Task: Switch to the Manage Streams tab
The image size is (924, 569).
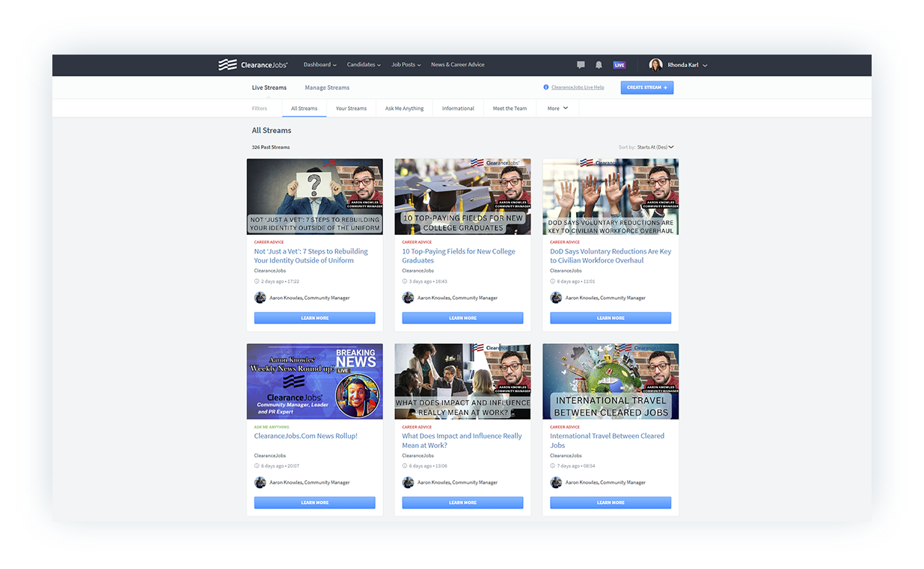Action: 327,87
